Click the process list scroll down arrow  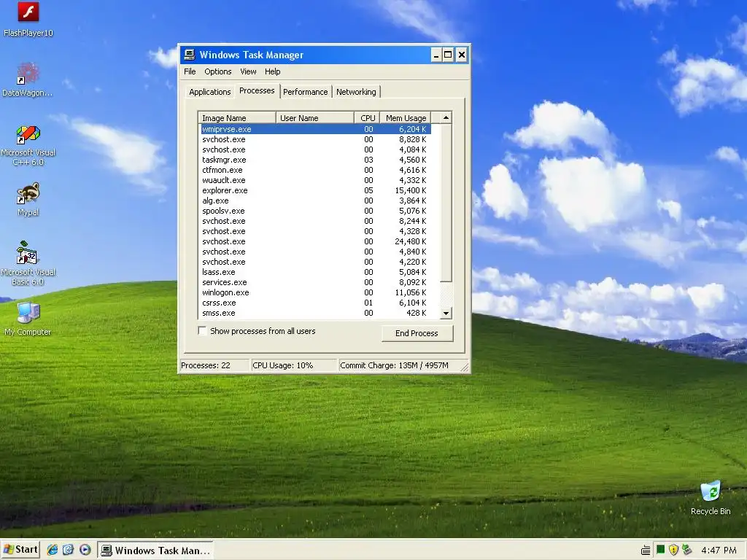click(446, 313)
